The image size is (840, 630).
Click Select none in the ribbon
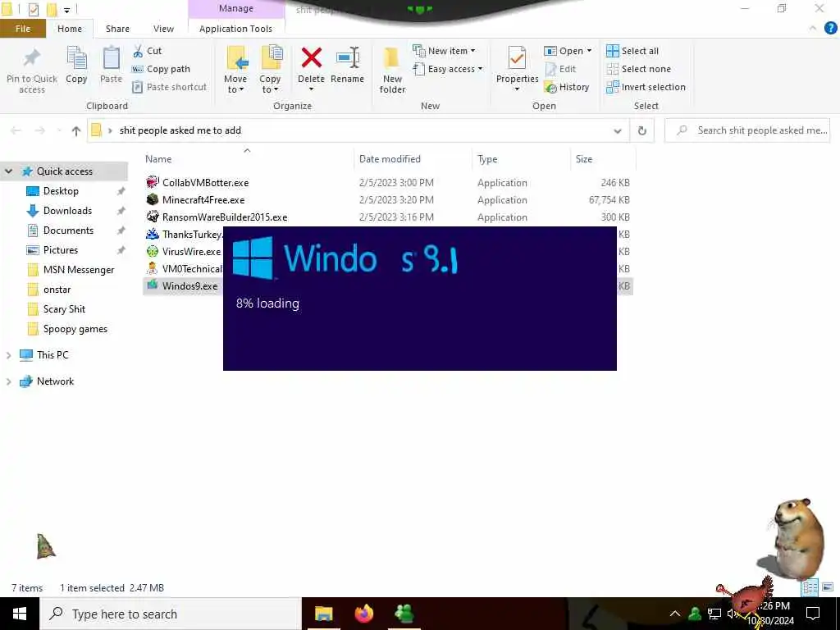[638, 69]
